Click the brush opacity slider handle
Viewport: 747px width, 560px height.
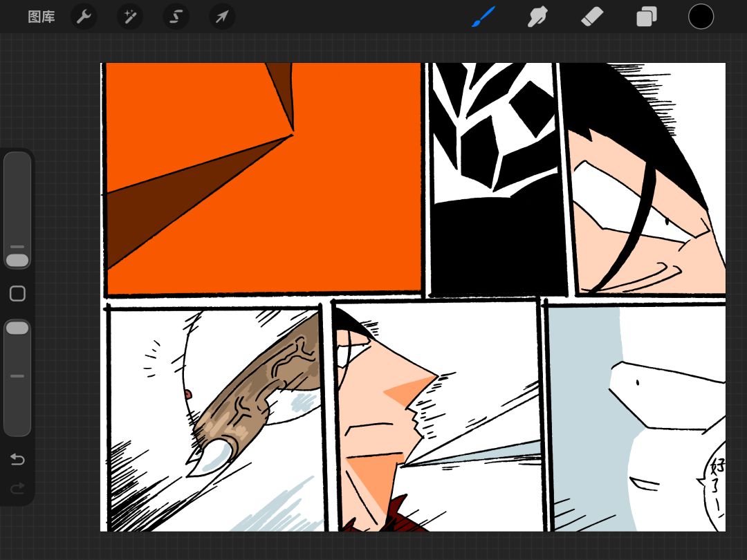17,328
